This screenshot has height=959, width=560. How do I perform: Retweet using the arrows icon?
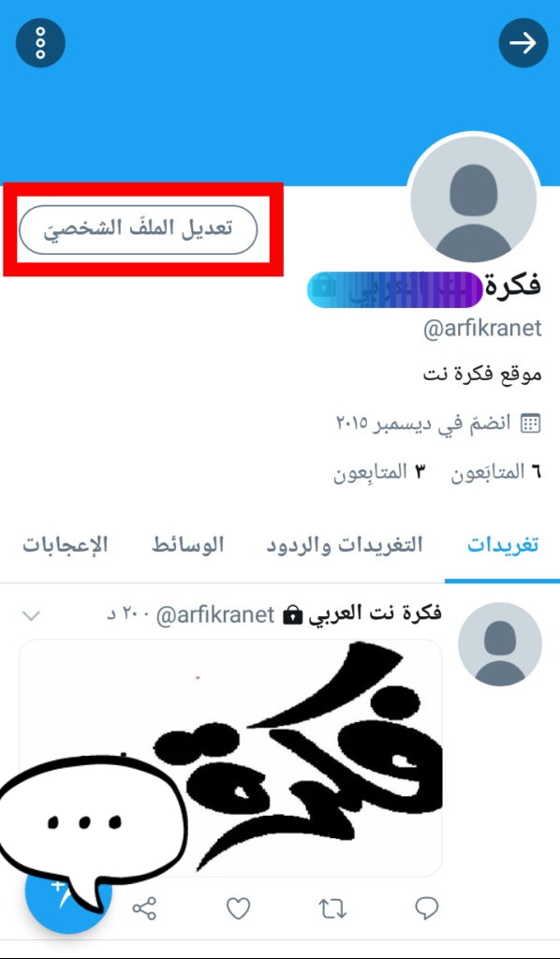pyautogui.click(x=333, y=908)
